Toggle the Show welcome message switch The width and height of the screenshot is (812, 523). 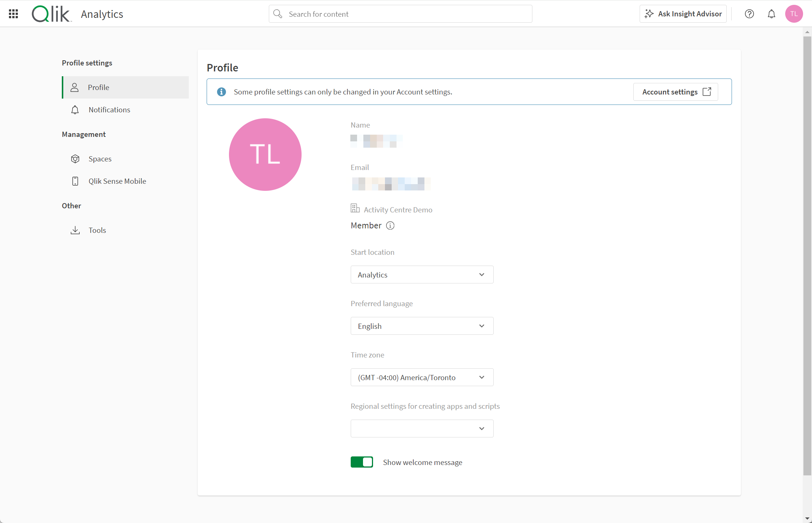[362, 462]
